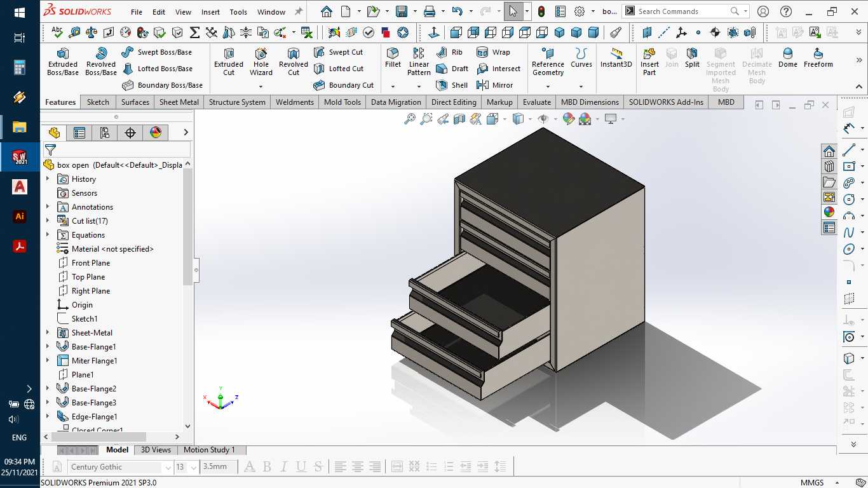Open the Motion Study 1 tab
The height and width of the screenshot is (488, 868).
pyautogui.click(x=210, y=450)
